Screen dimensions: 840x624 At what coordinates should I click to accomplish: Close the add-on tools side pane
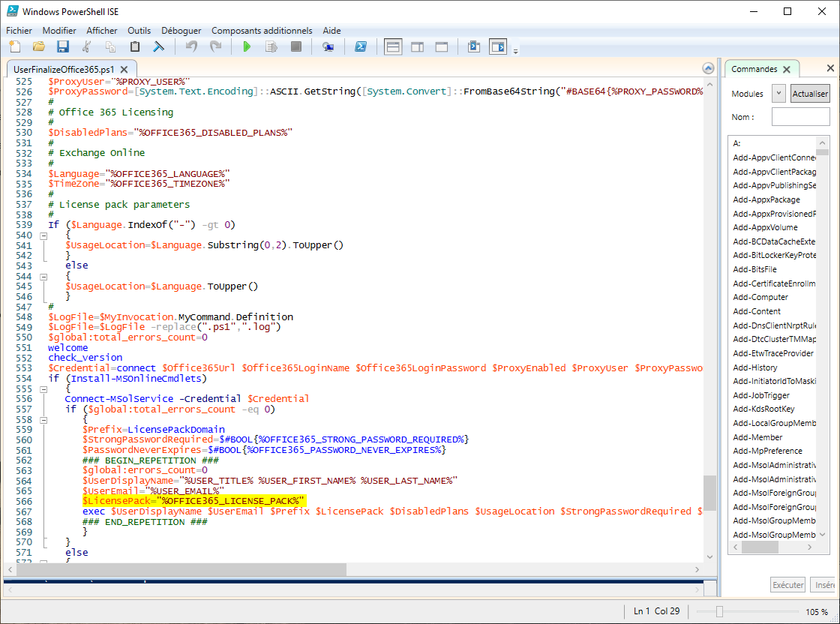(830, 68)
